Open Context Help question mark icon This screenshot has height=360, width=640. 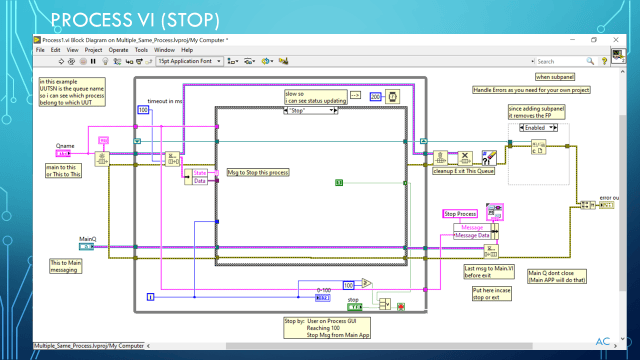click(x=604, y=61)
